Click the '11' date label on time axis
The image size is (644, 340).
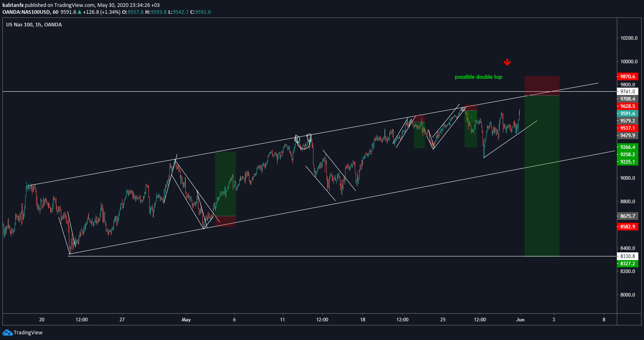[282, 320]
